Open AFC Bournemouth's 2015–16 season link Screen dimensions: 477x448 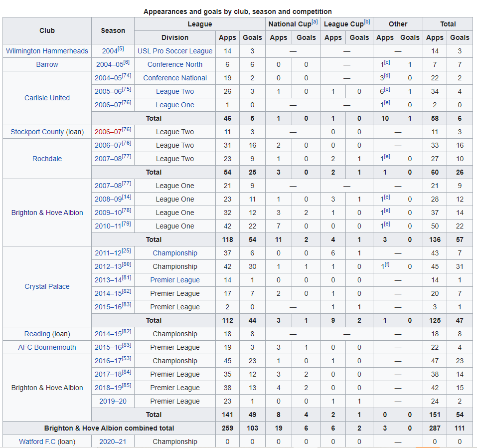click(x=108, y=347)
